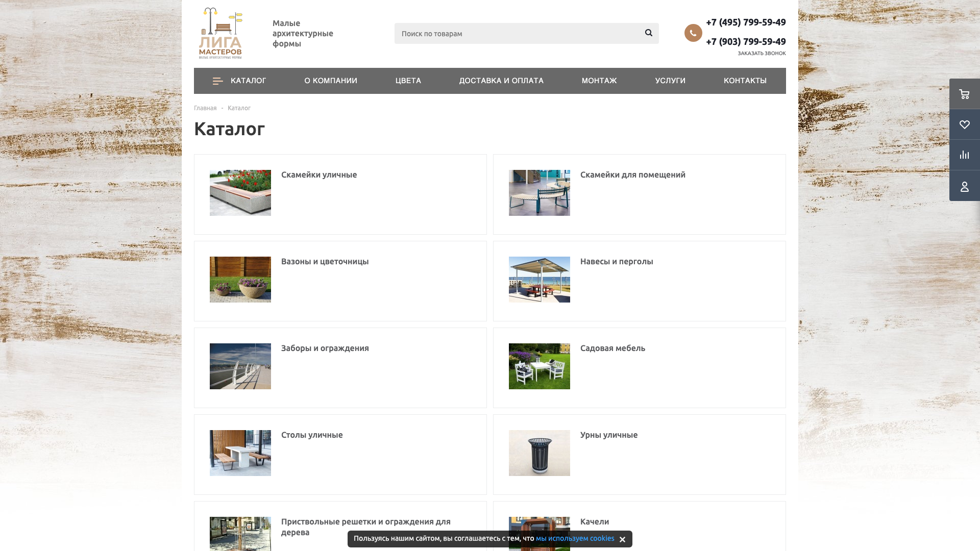The image size is (980, 551).
Task: Open Цвета menu item
Action: pos(408,81)
